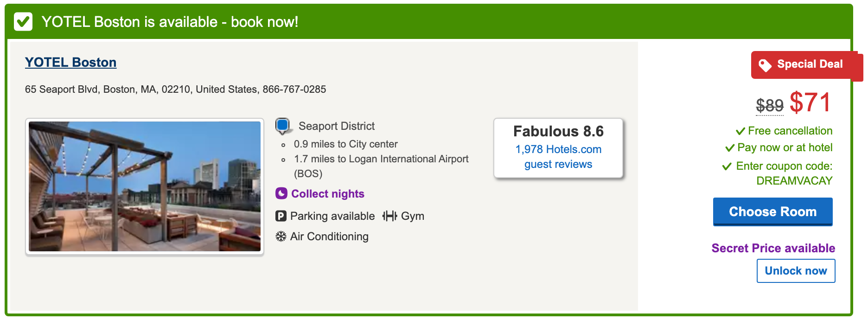This screenshot has height=320, width=868.
Task: Click the Parking available P icon
Action: click(281, 216)
